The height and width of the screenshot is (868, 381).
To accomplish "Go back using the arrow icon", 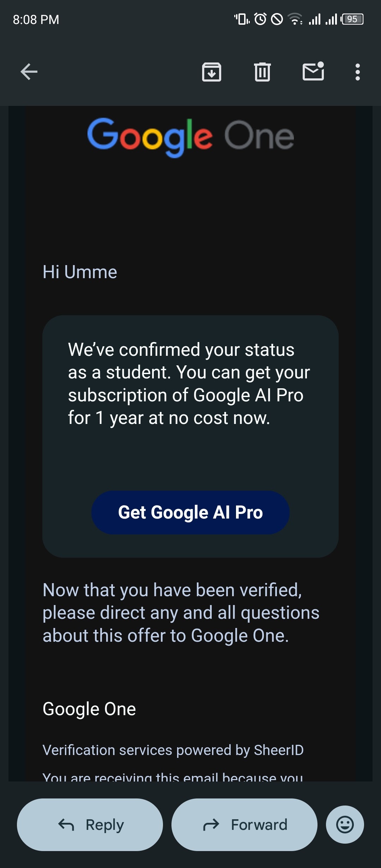I will 29,72.
